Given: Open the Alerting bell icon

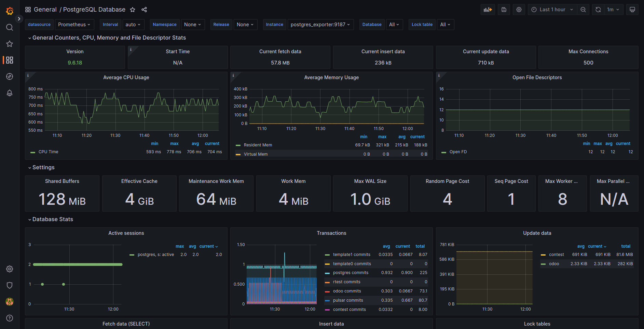Looking at the screenshot, I should (10, 93).
